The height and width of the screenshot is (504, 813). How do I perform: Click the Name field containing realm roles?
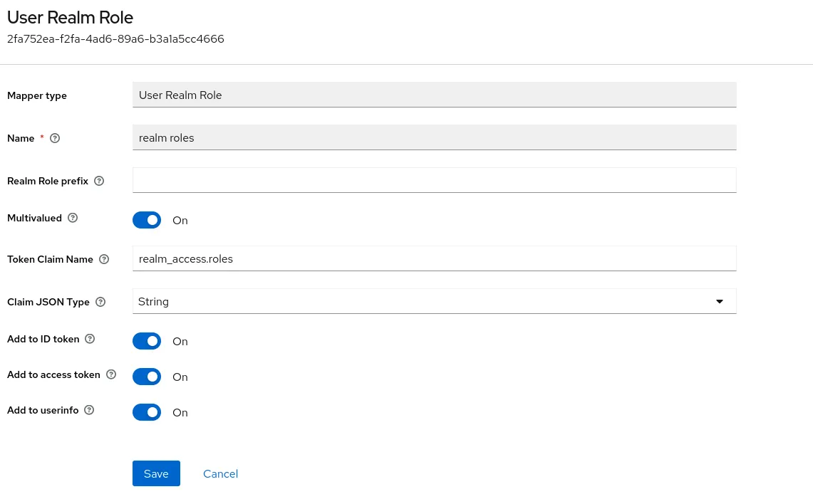coord(434,137)
